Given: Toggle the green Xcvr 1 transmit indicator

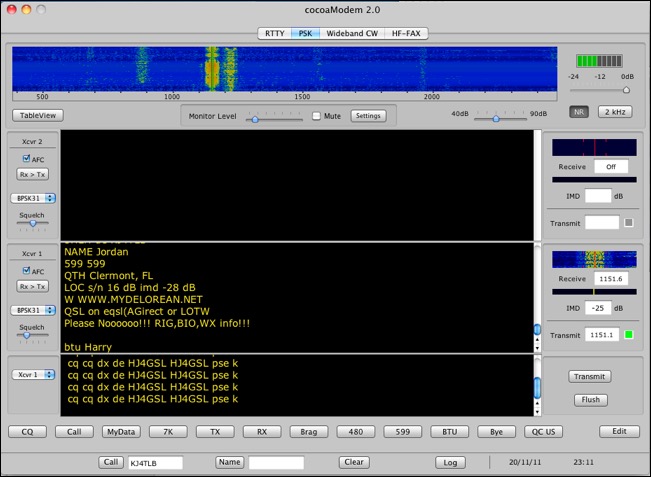Looking at the screenshot, I should click(629, 335).
